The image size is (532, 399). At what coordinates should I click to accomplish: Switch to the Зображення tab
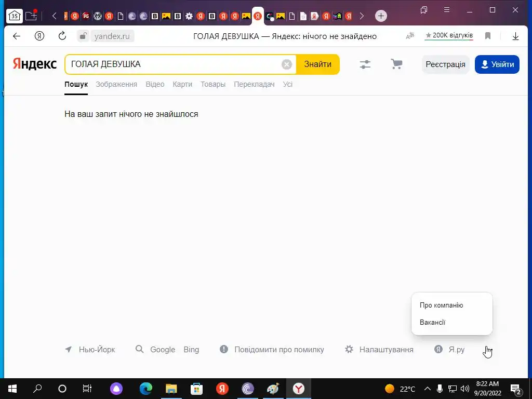click(x=116, y=85)
